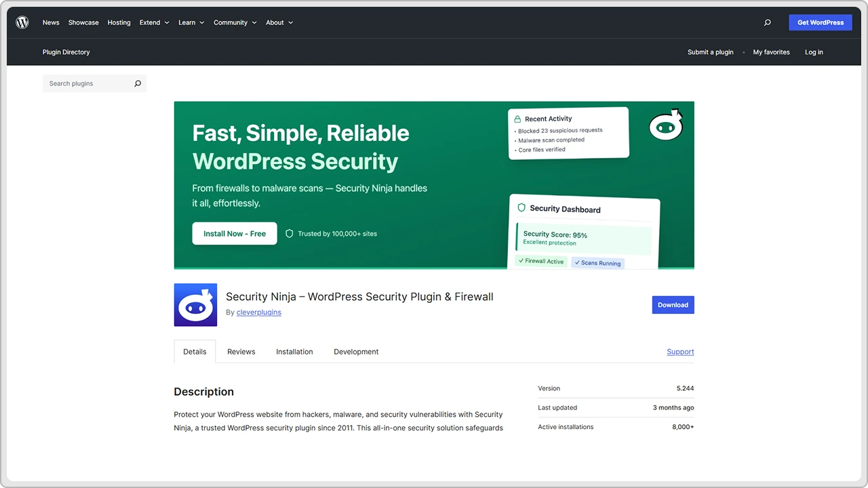Open the cleverplugins author link
Image resolution: width=868 pixels, height=488 pixels.
pyautogui.click(x=258, y=312)
